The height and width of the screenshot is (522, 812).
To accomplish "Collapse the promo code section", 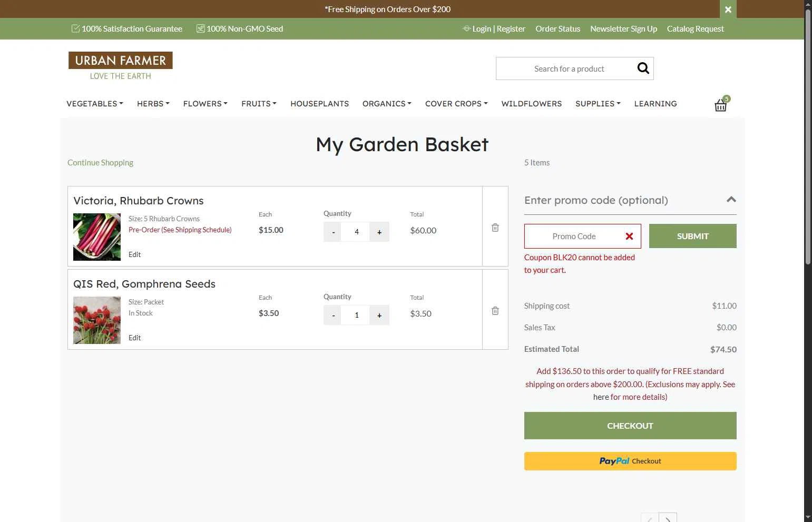I will click(731, 200).
